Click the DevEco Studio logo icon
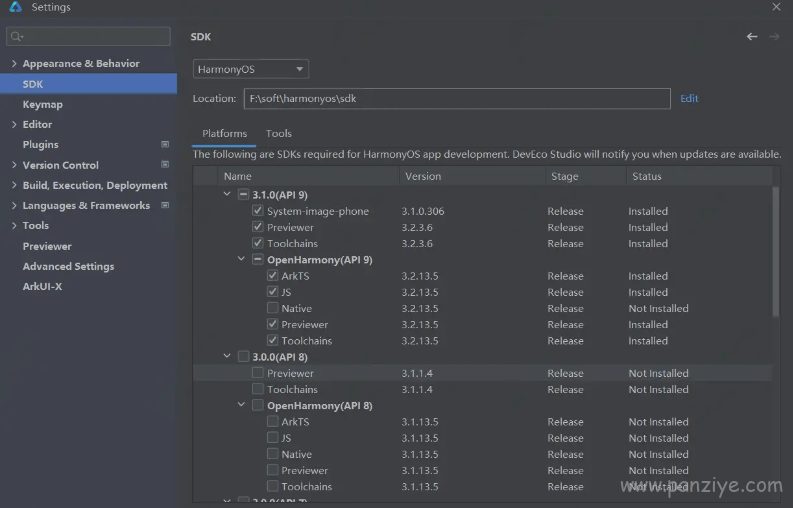Image resolution: width=793 pixels, height=508 pixels. click(16, 7)
